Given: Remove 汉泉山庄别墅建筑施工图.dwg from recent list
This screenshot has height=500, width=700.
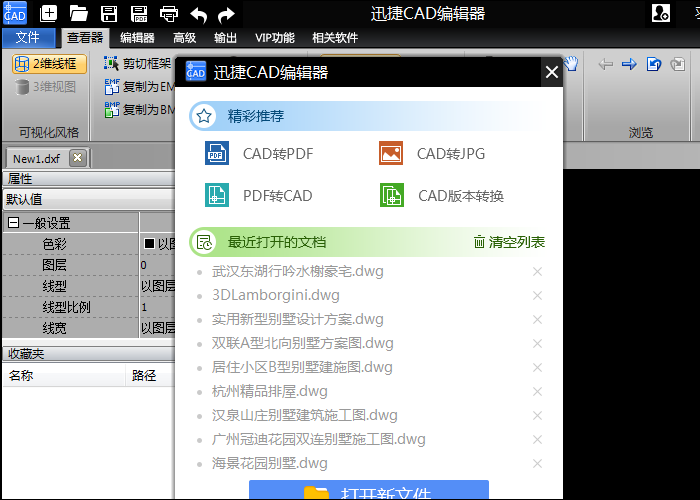Looking at the screenshot, I should point(538,416).
